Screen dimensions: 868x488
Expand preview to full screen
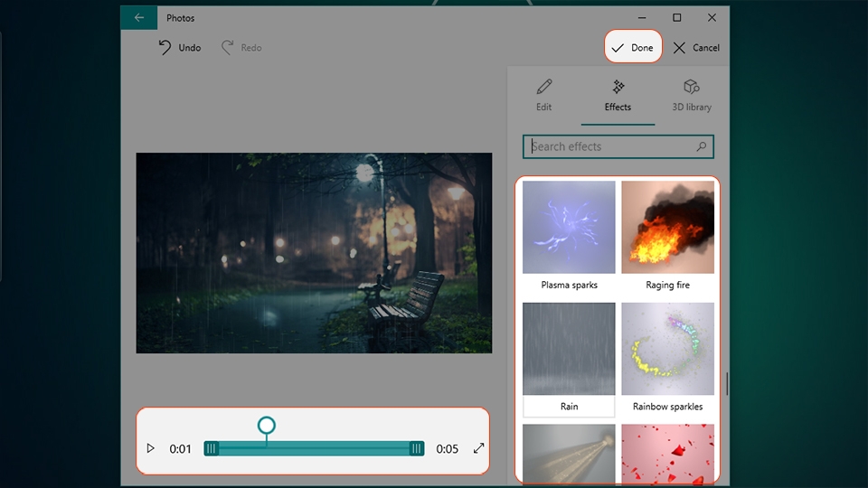tap(478, 448)
